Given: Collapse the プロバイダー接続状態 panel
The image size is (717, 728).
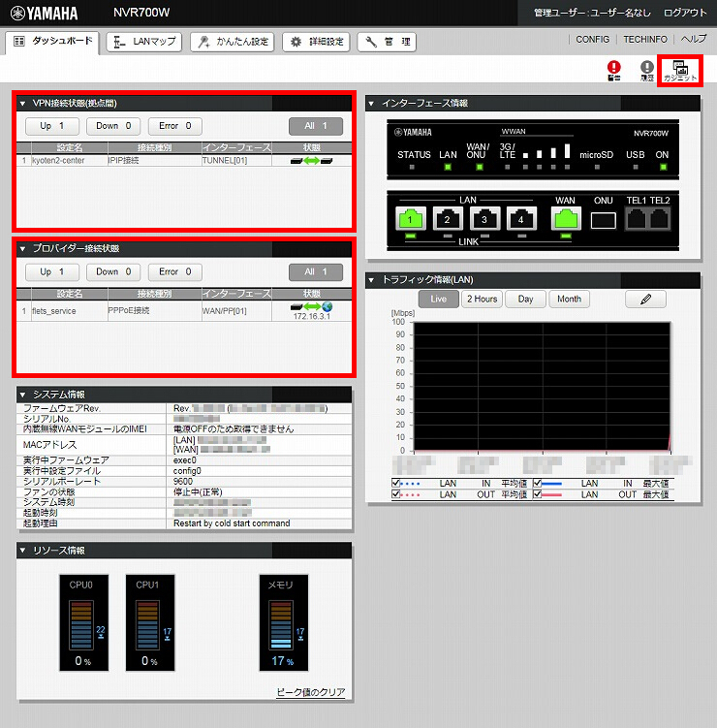Looking at the screenshot, I should click(x=22, y=249).
